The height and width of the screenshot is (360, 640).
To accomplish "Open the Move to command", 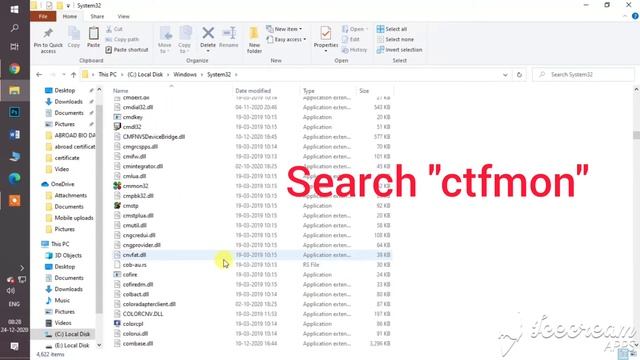I will 164,40.
